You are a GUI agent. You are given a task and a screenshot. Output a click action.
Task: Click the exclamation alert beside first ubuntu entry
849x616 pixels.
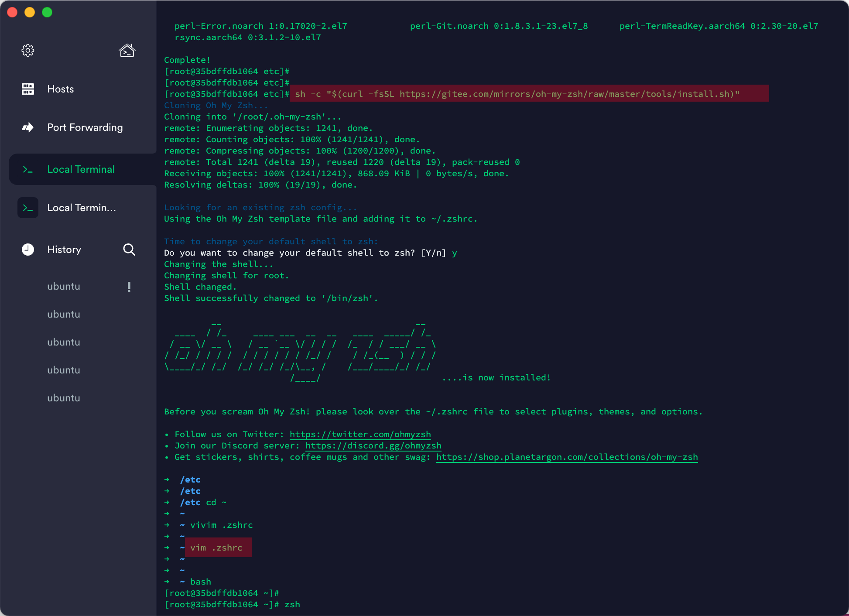pyautogui.click(x=129, y=287)
